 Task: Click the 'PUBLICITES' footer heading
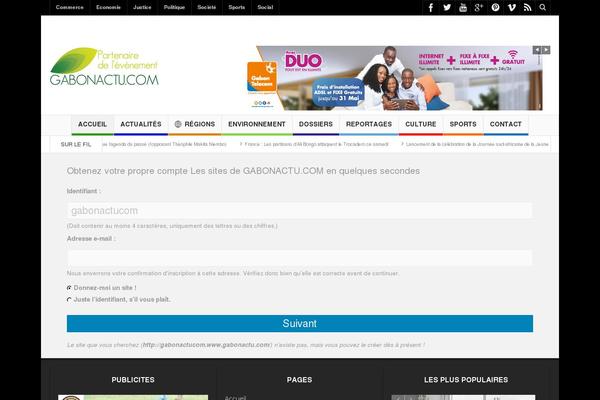coord(133,380)
